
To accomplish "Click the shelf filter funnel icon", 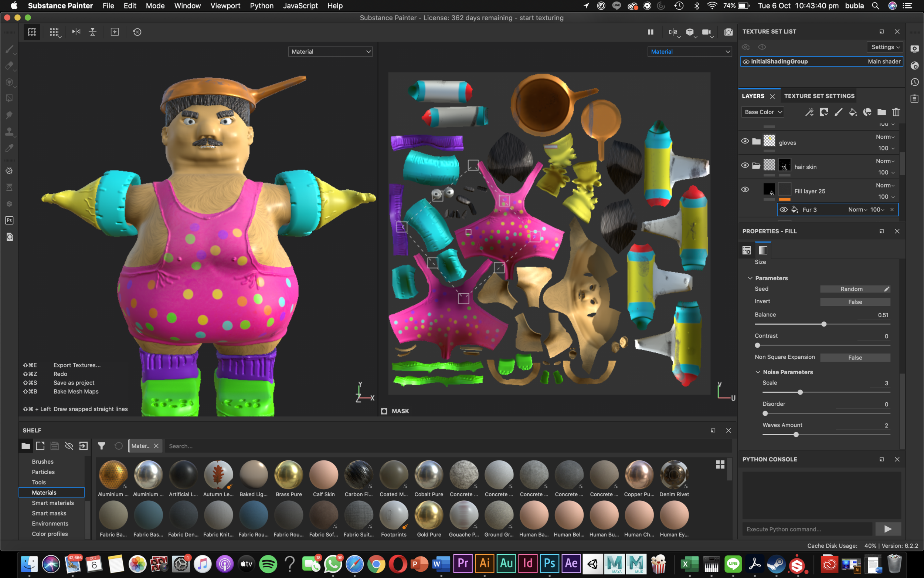I will 101,446.
